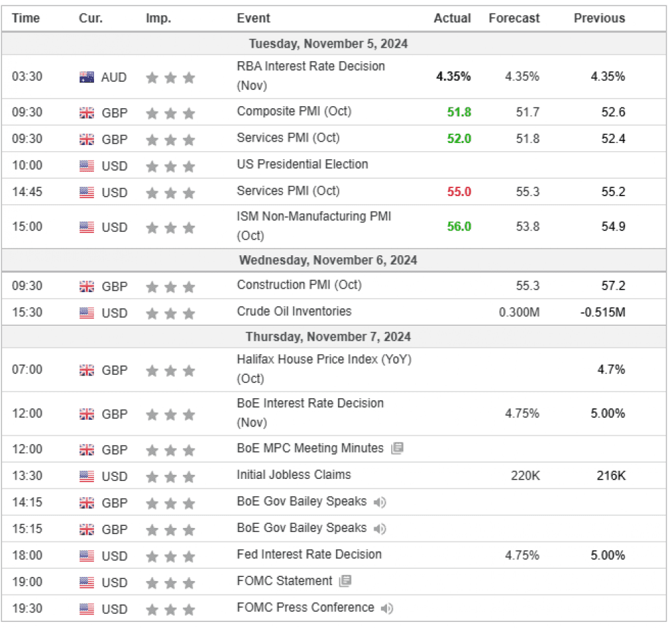Click the UK flag in the Halifax House Price row
This screenshot has height=628, width=672.
(x=87, y=370)
